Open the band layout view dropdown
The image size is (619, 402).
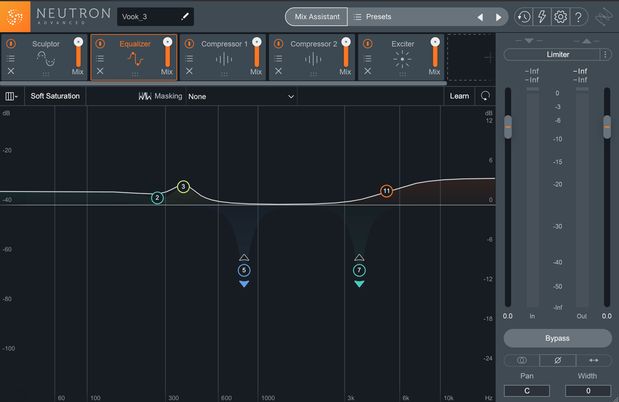pyautogui.click(x=11, y=96)
